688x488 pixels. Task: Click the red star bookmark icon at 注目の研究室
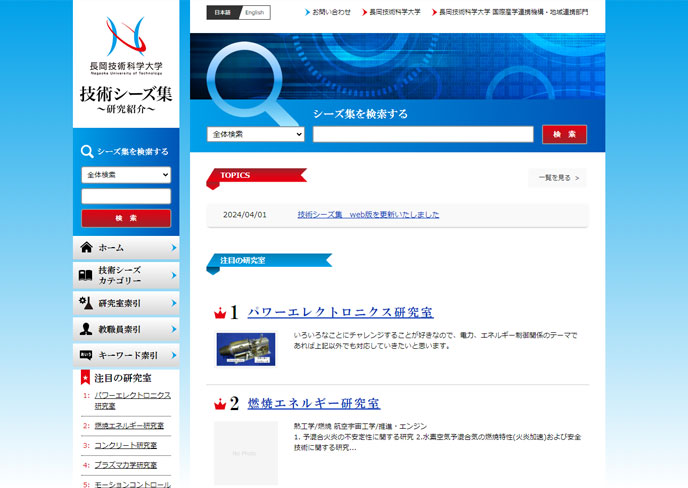click(x=85, y=378)
